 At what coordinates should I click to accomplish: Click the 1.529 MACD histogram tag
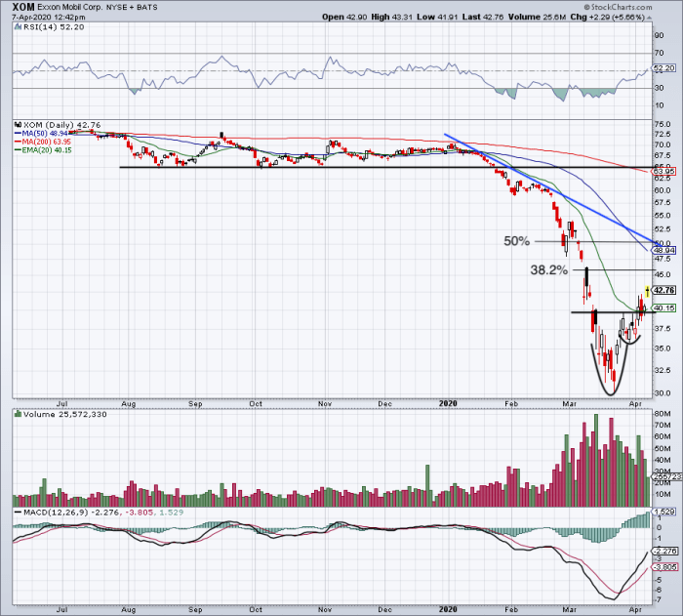[663, 512]
